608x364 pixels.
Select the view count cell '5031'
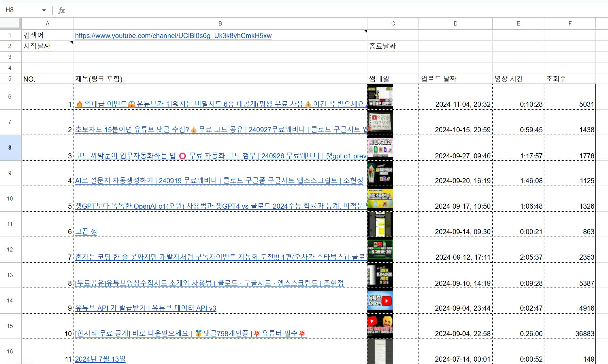click(570, 97)
